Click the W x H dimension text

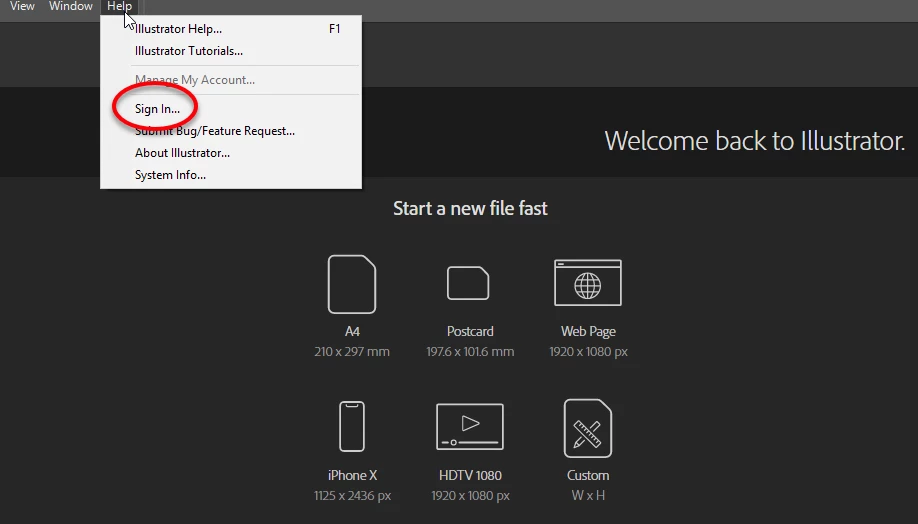[588, 496]
